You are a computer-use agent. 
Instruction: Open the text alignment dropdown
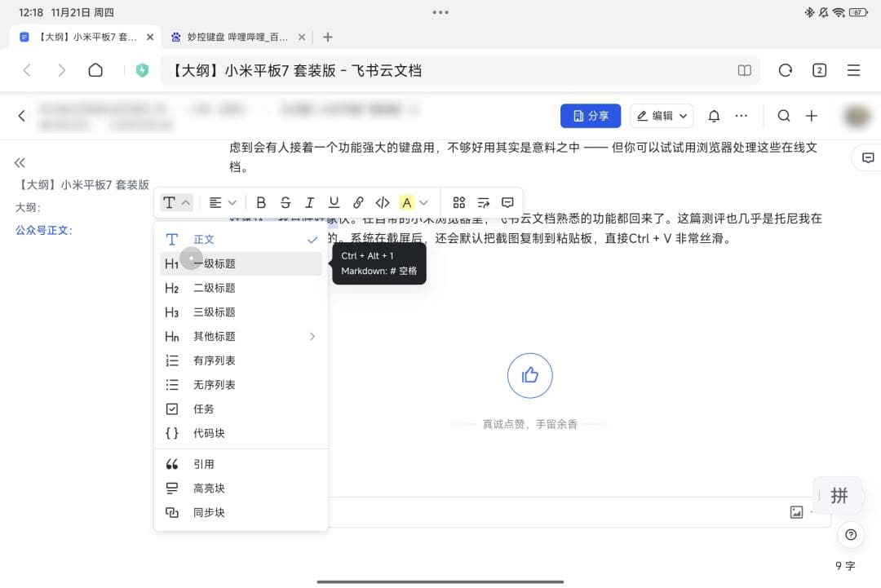tap(222, 202)
